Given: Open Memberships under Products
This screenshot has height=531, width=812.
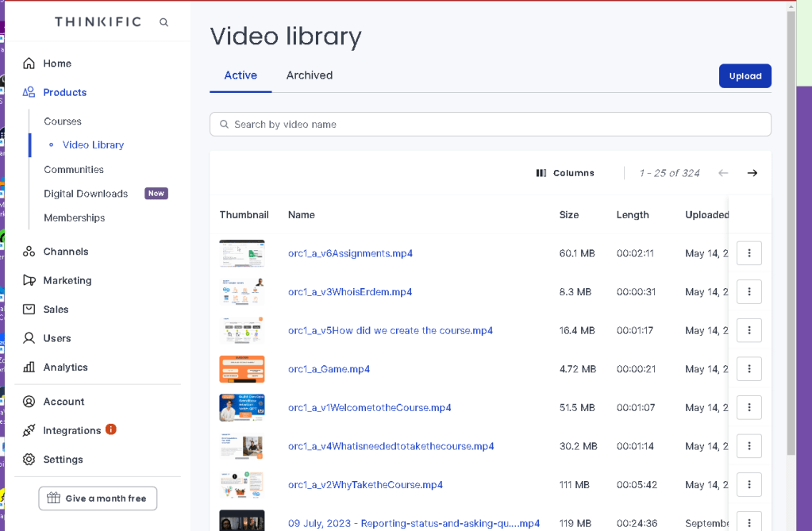Looking at the screenshot, I should tap(74, 217).
